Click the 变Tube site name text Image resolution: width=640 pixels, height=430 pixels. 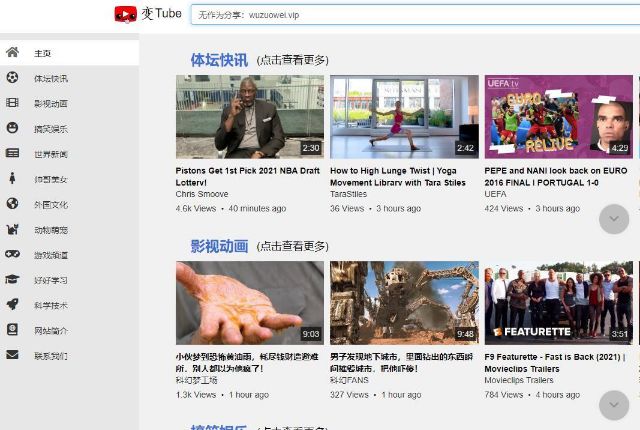[162, 14]
